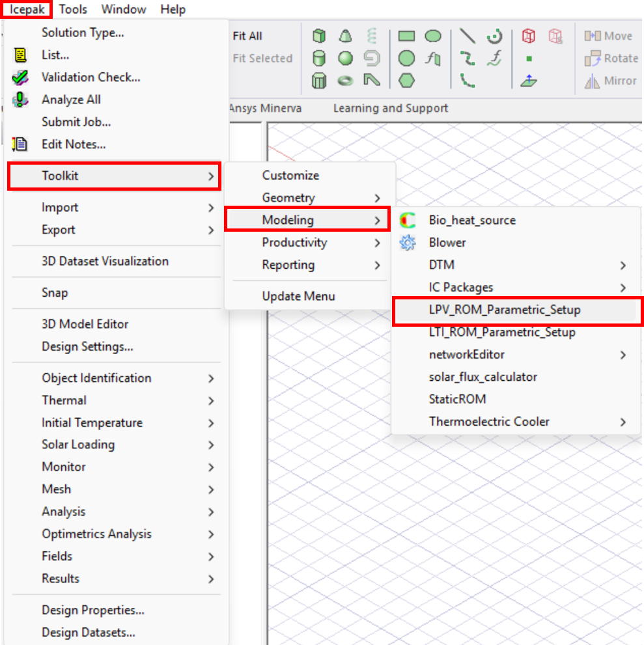Select the Draw circle tool
Image resolution: width=644 pixels, height=645 pixels.
[x=406, y=59]
